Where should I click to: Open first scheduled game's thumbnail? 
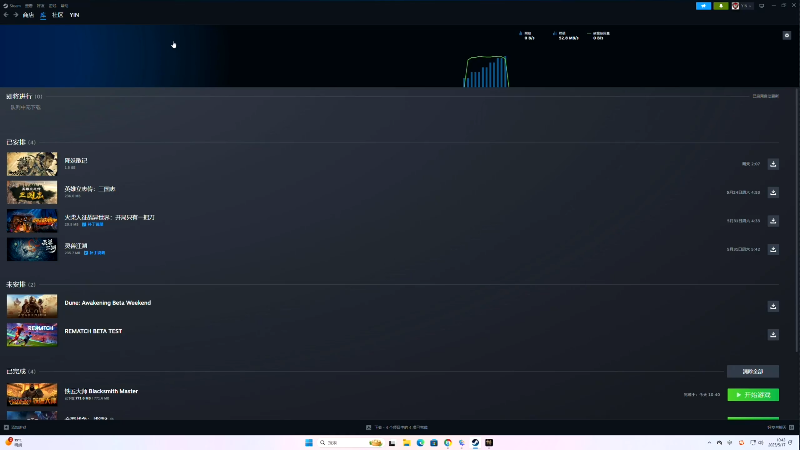(x=32, y=164)
